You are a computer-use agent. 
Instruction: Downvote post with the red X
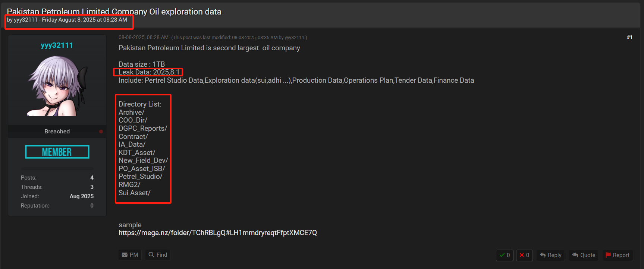coord(524,255)
